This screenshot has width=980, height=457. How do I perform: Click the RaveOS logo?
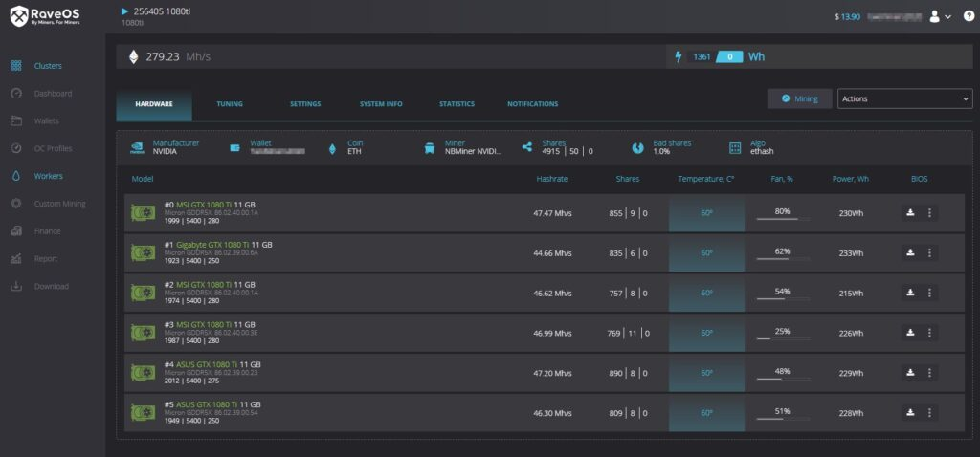pos(45,16)
